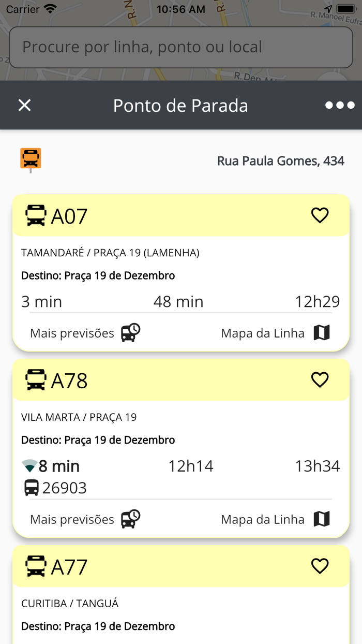This screenshot has height=644, width=362.
Task: Expand more predictions for line A78
Action: tap(72, 519)
